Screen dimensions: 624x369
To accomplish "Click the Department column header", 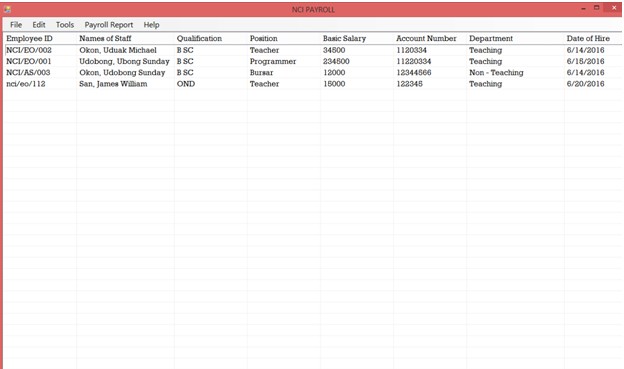I will coord(515,38).
